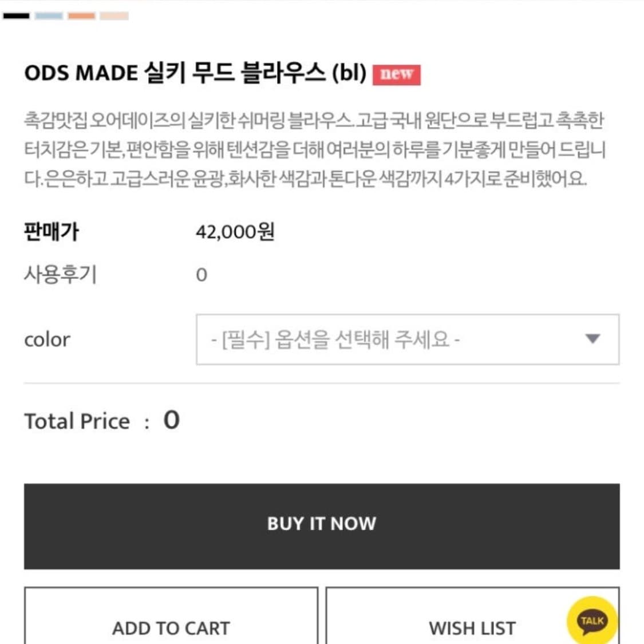Screen dimensions: 644x644
Task: Click the review count 0 beside 사용후기
Action: click(x=202, y=275)
